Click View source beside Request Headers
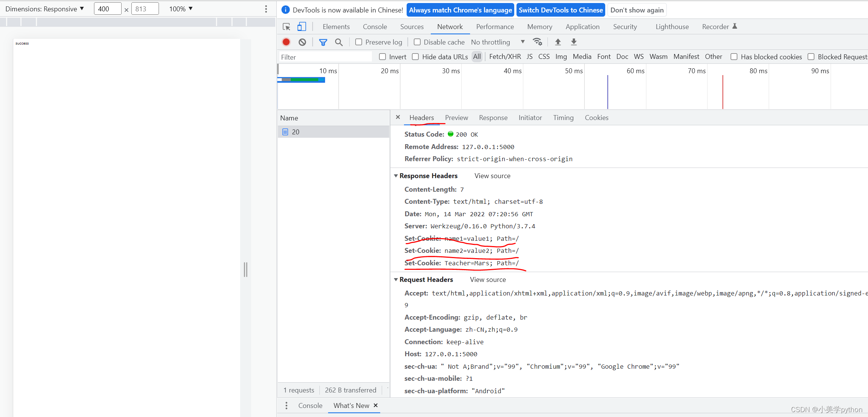Viewport: 868px width, 417px height. [487, 280]
